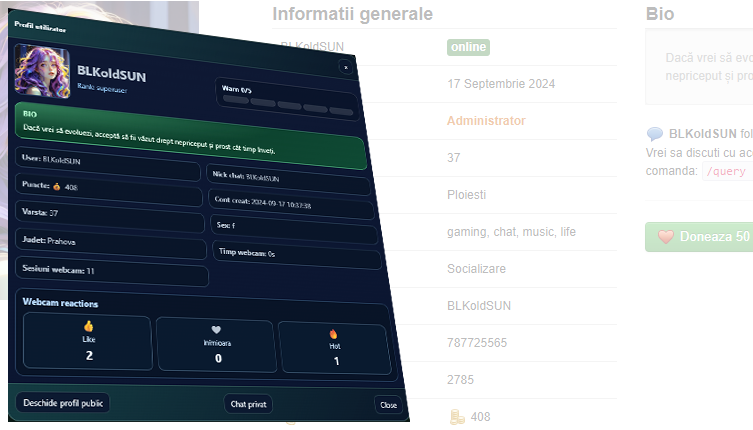Select the Varsta: 37 field
Screen dimensions: 753x430
(109, 217)
